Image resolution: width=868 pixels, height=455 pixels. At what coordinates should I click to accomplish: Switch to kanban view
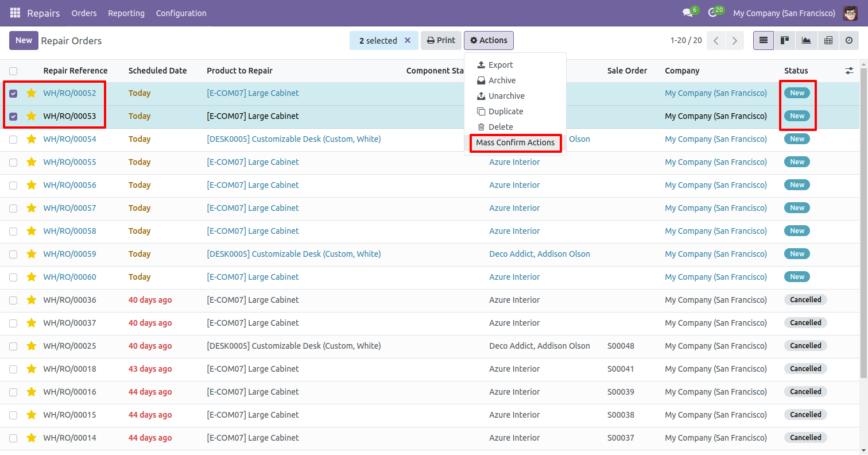(784, 40)
